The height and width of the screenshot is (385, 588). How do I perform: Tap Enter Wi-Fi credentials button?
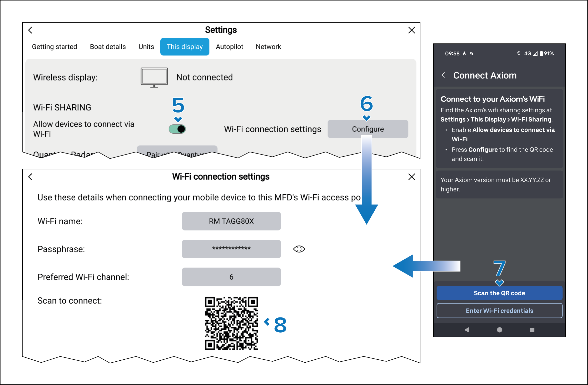499,310
